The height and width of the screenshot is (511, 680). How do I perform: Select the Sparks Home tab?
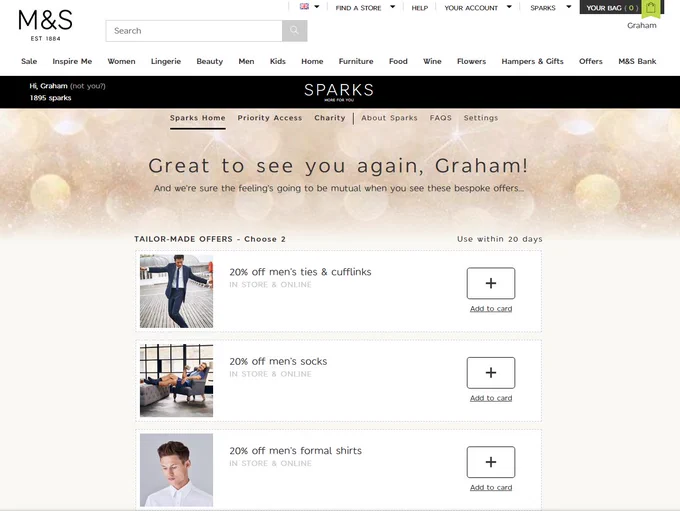tap(198, 118)
